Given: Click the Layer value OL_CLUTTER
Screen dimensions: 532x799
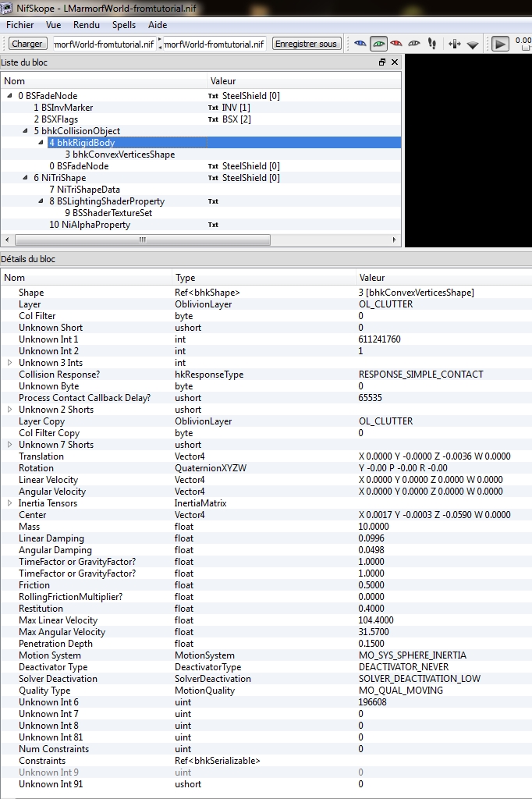Looking at the screenshot, I should [x=386, y=304].
